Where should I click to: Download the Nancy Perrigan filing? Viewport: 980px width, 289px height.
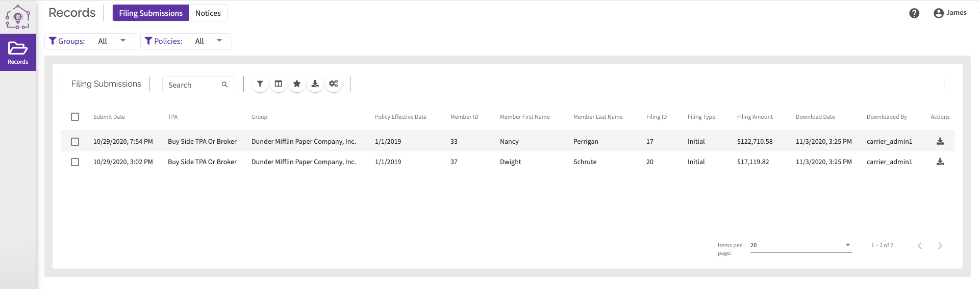(x=940, y=141)
